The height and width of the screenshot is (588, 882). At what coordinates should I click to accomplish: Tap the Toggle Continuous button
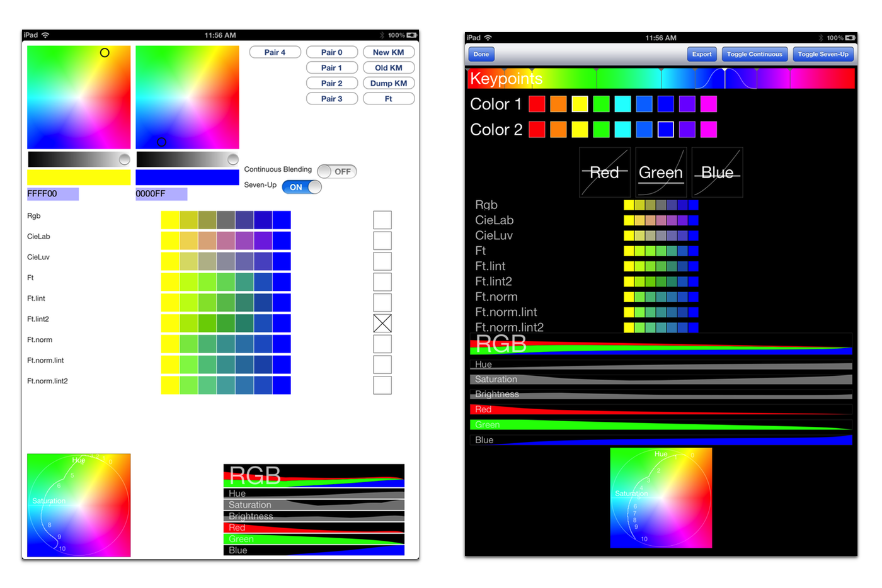pyautogui.click(x=754, y=54)
